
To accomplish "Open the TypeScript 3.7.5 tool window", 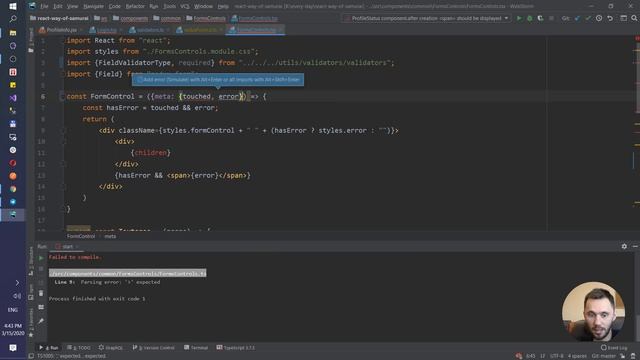I will tap(236, 348).
